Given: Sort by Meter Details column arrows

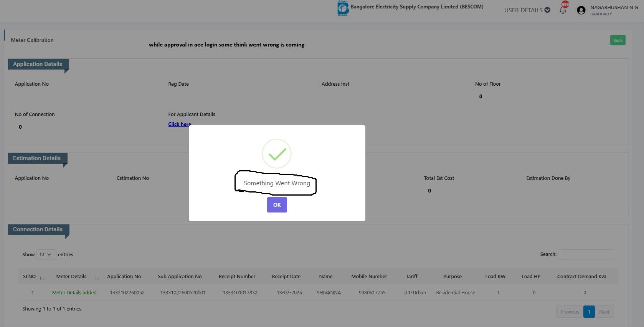Looking at the screenshot, I should click(x=97, y=278).
